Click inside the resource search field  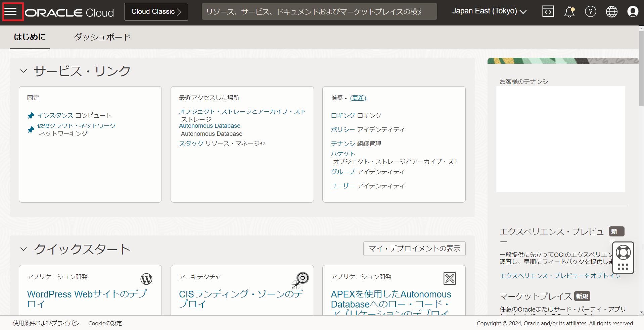click(319, 11)
